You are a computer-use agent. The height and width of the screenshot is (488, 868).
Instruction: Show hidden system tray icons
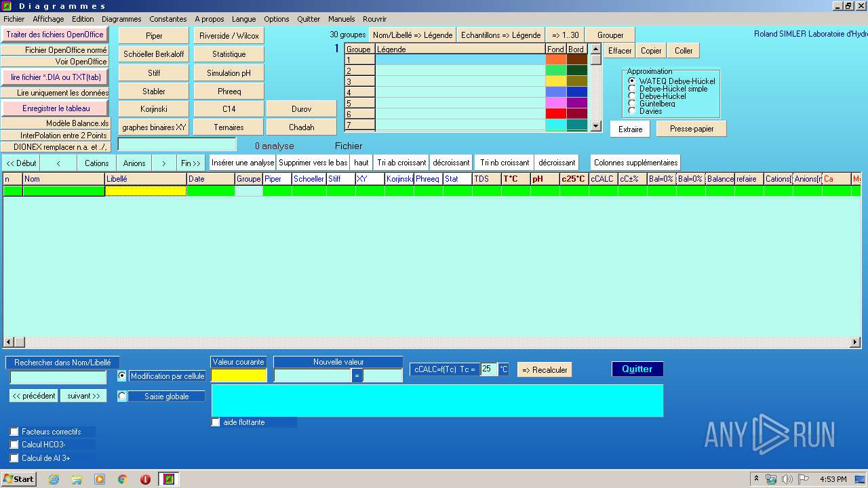tap(756, 479)
